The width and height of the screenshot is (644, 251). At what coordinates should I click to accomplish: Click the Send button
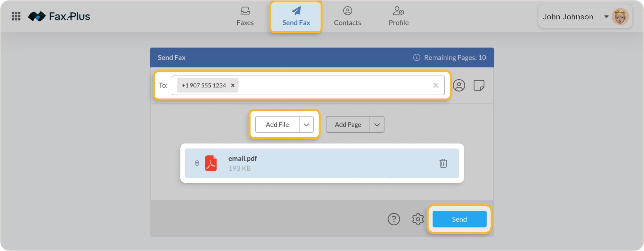[x=459, y=219]
